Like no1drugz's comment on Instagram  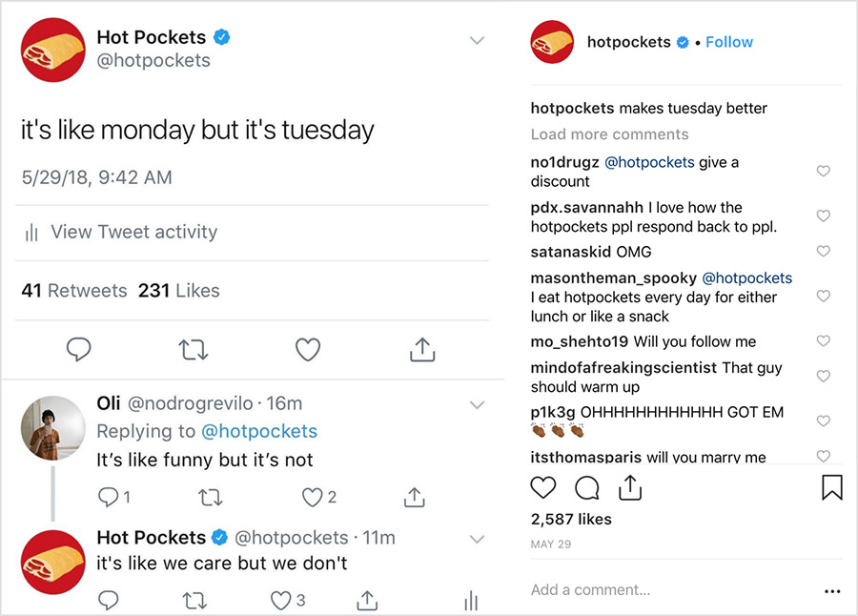click(824, 171)
